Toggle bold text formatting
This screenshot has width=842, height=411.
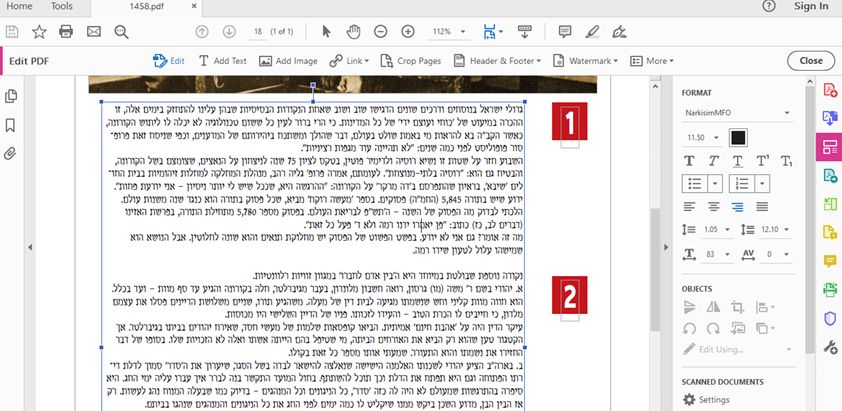[689, 161]
